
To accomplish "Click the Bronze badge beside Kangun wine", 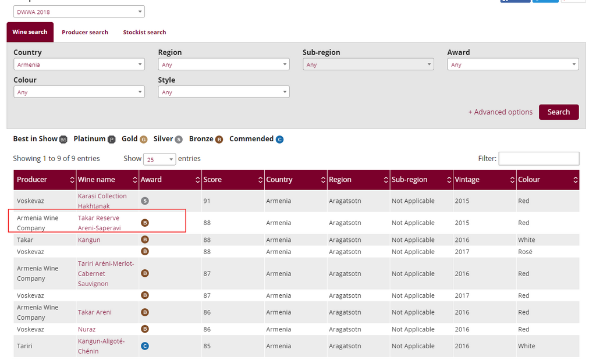I will tap(145, 240).
